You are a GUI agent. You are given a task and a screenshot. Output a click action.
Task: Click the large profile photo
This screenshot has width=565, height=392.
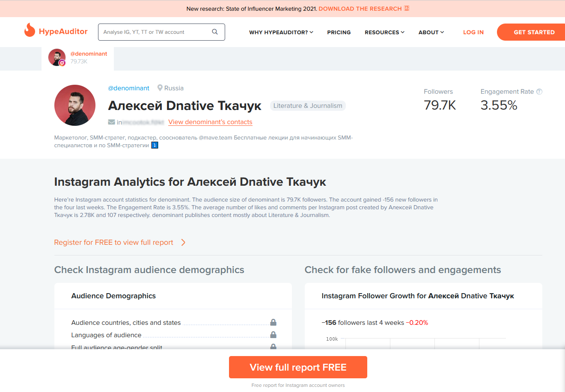point(75,105)
